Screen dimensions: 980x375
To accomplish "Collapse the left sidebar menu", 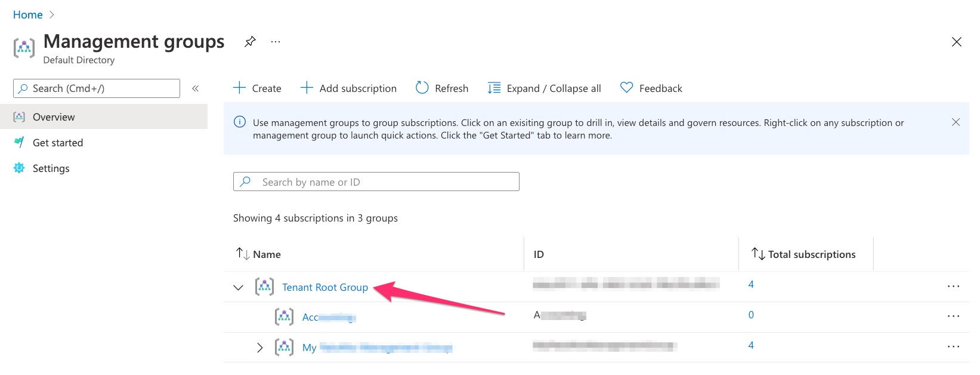I will (x=195, y=88).
